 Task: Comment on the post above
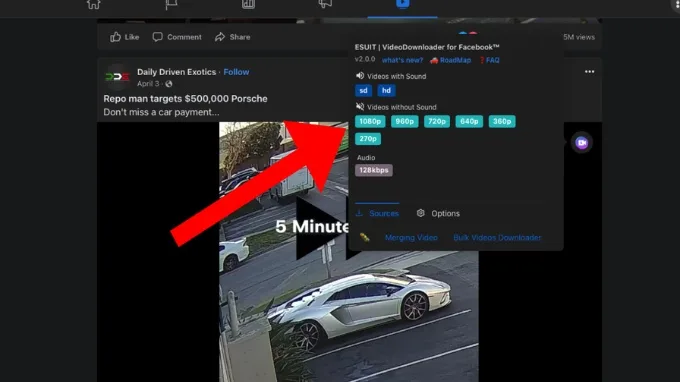177,37
